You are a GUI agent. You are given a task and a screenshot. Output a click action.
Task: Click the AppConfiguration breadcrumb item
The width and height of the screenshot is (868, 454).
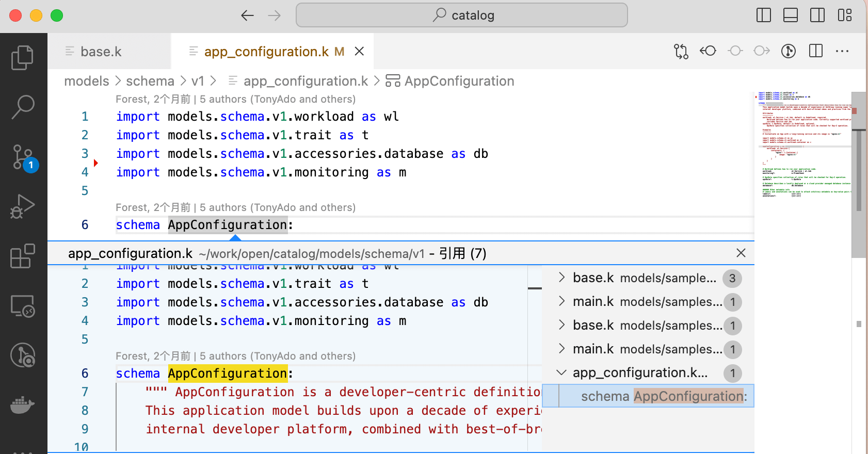point(459,81)
